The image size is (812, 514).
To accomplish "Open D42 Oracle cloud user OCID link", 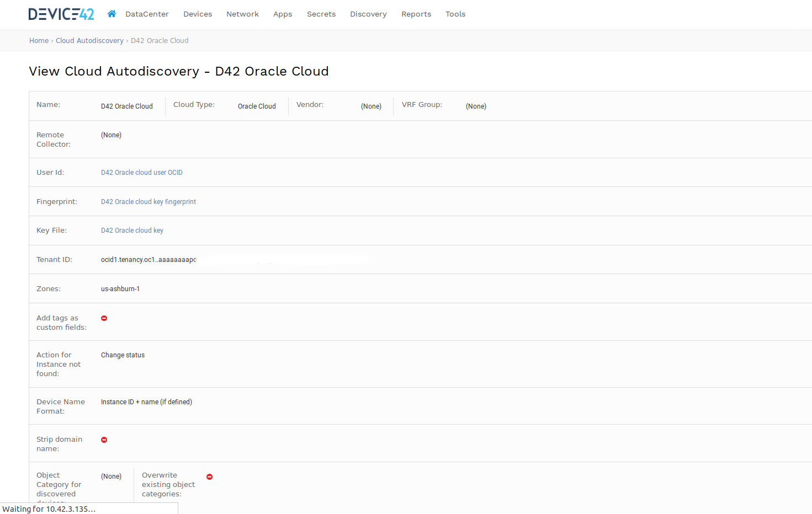I will pyautogui.click(x=142, y=173).
